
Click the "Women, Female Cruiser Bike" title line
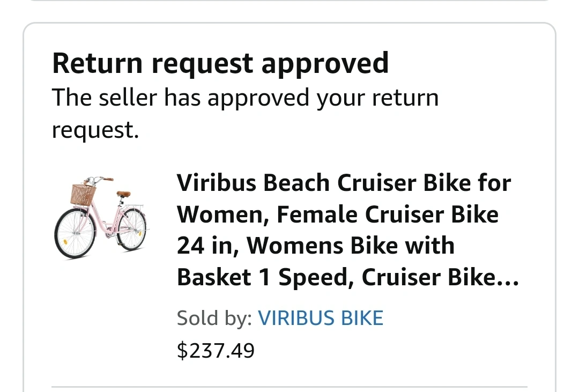pos(338,215)
